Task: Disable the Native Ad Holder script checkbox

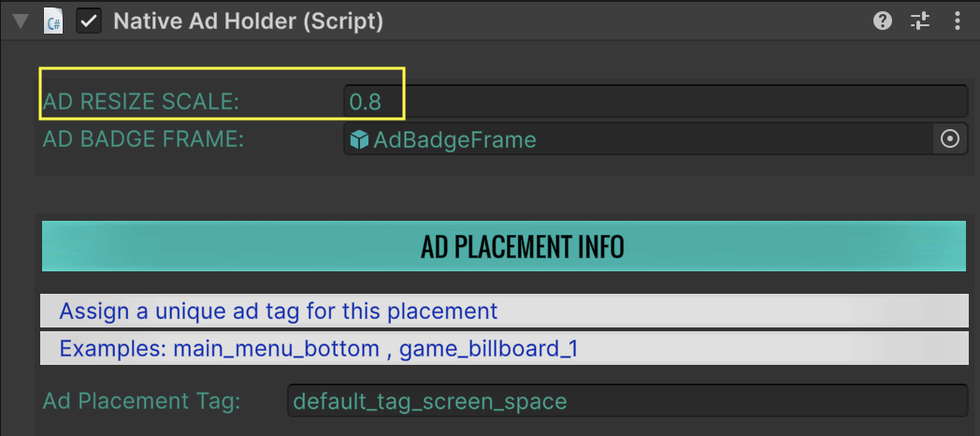Action: (90, 21)
